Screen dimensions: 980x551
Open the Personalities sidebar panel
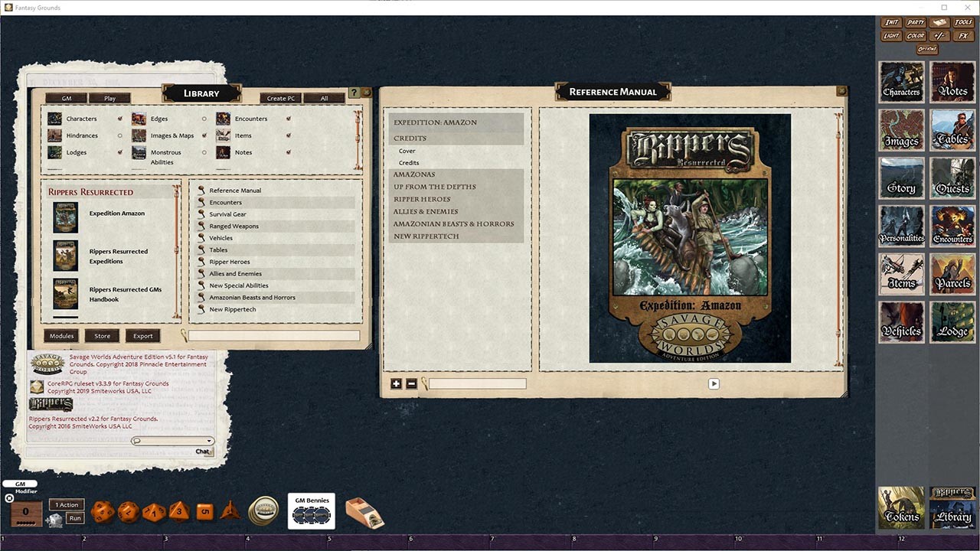pyautogui.click(x=901, y=226)
